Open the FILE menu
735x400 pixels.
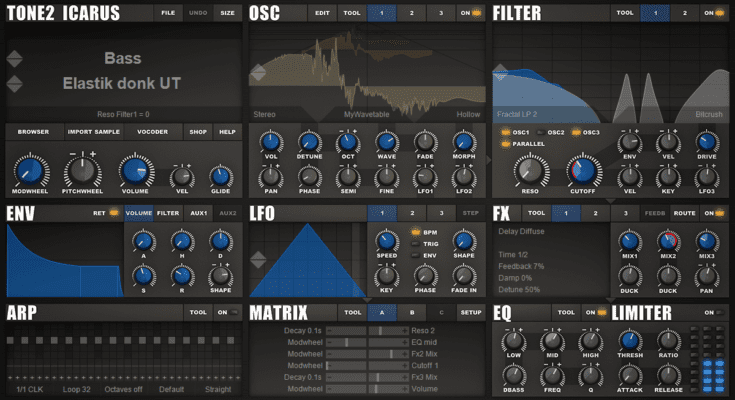[x=168, y=13]
